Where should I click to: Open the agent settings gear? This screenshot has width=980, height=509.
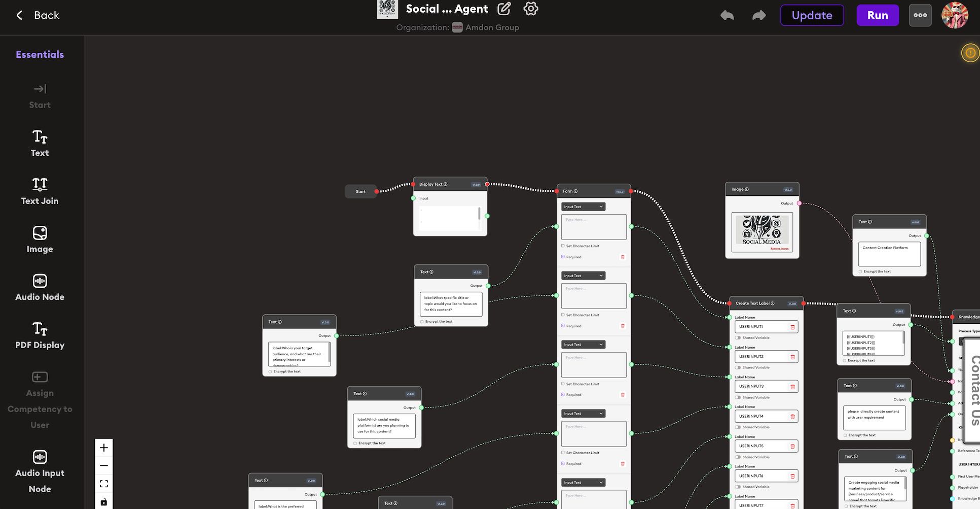[x=530, y=9]
